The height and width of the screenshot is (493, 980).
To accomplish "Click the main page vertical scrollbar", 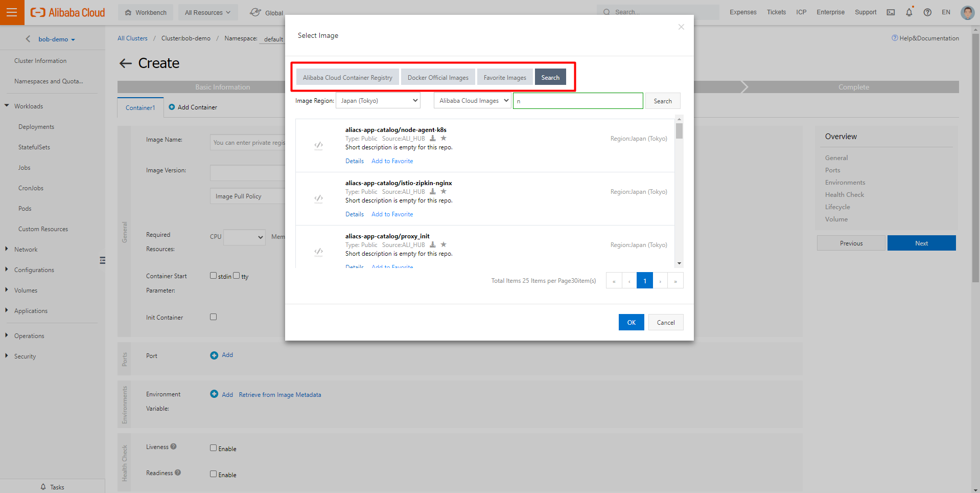I will pos(975,159).
